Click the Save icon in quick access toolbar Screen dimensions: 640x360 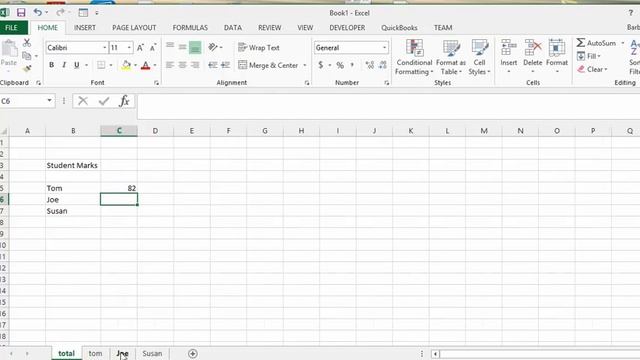[x=21, y=13]
